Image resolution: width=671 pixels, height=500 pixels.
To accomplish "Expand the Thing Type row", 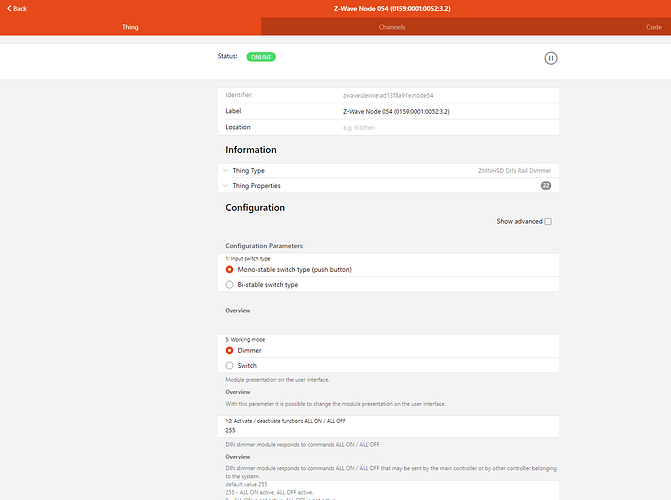I will pos(388,170).
